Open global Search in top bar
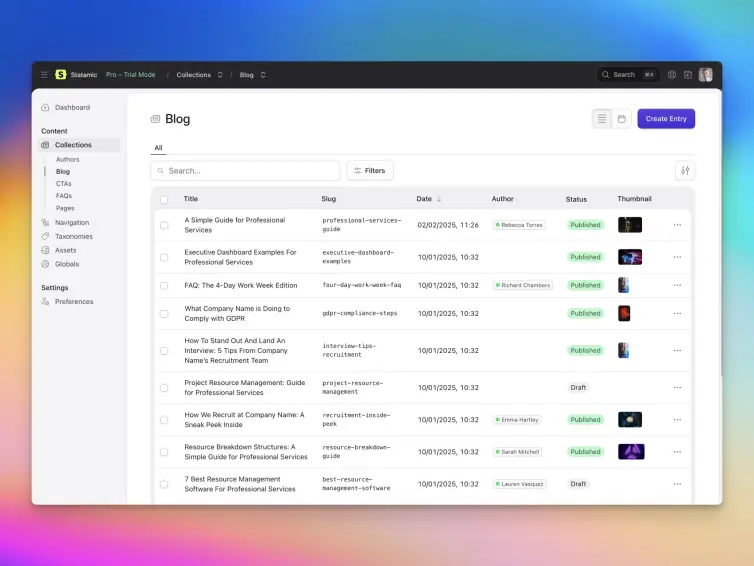The image size is (754, 566). tap(628, 75)
